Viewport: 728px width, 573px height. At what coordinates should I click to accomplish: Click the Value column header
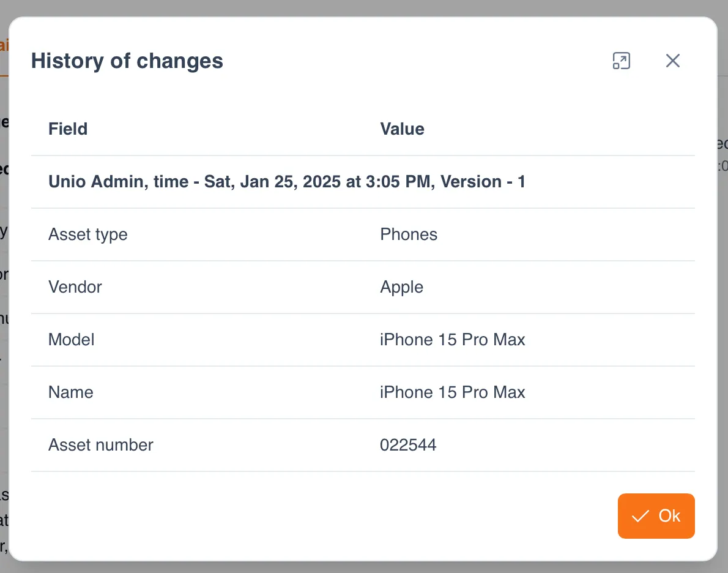402,129
